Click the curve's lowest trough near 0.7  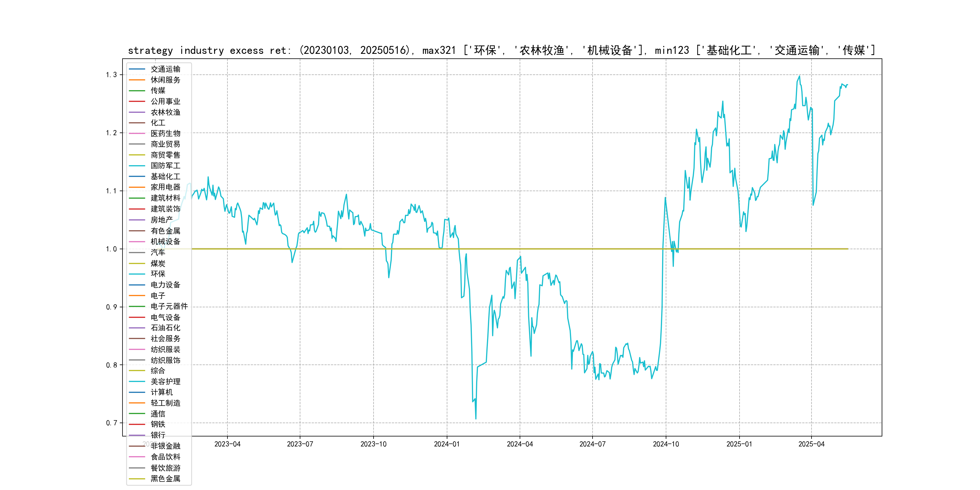[x=475, y=419]
